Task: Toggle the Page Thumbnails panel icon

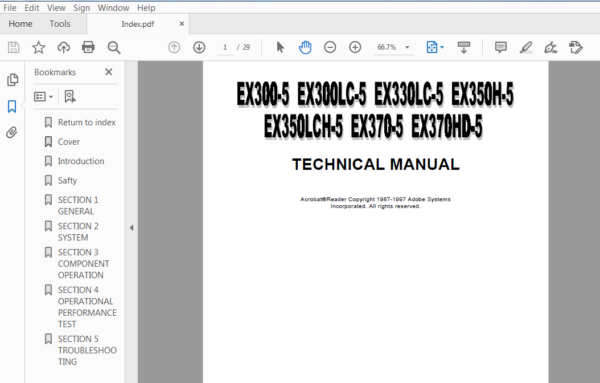Action: point(12,80)
